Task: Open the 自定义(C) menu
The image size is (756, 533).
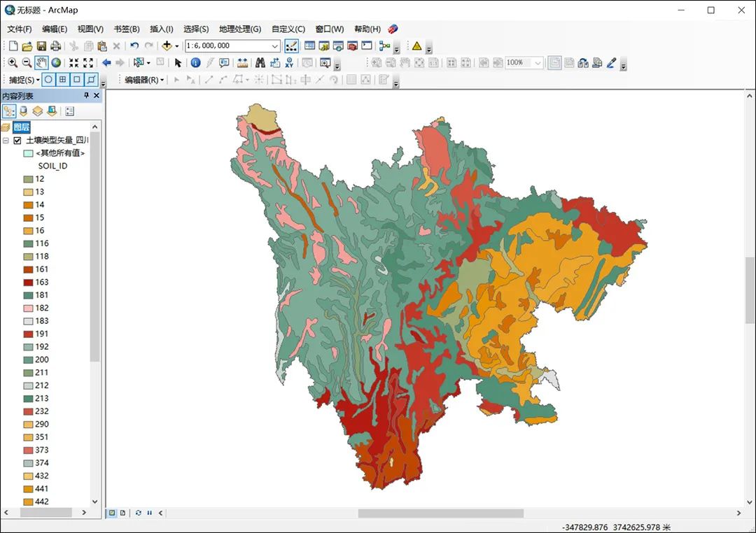Action: (x=288, y=29)
